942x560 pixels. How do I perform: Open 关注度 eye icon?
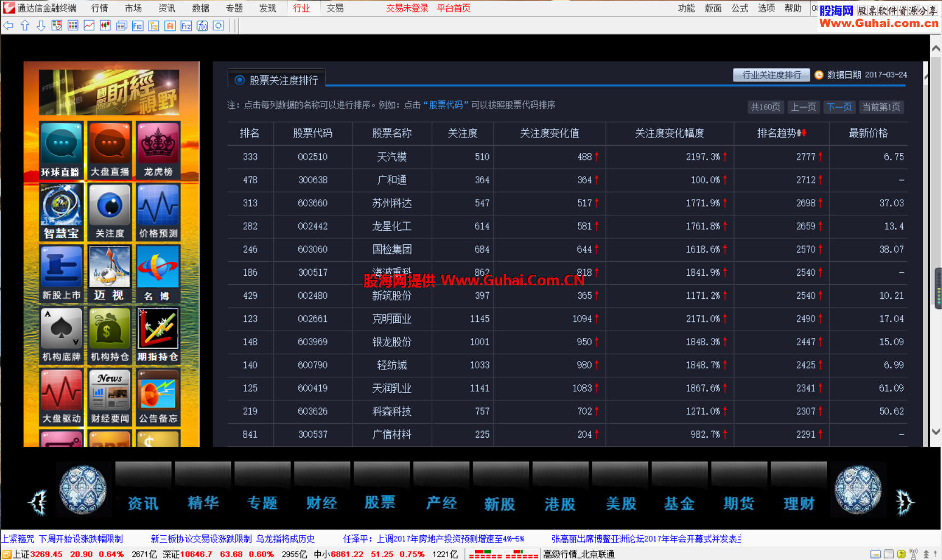coord(109,212)
